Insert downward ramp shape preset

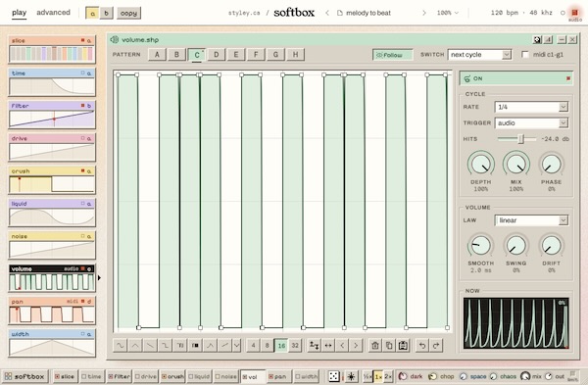tap(150, 345)
